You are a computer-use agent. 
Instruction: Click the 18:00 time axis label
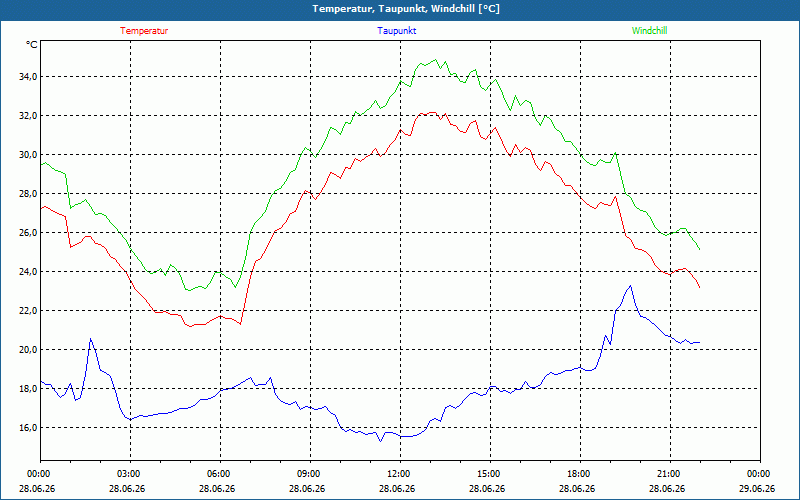coord(581,474)
